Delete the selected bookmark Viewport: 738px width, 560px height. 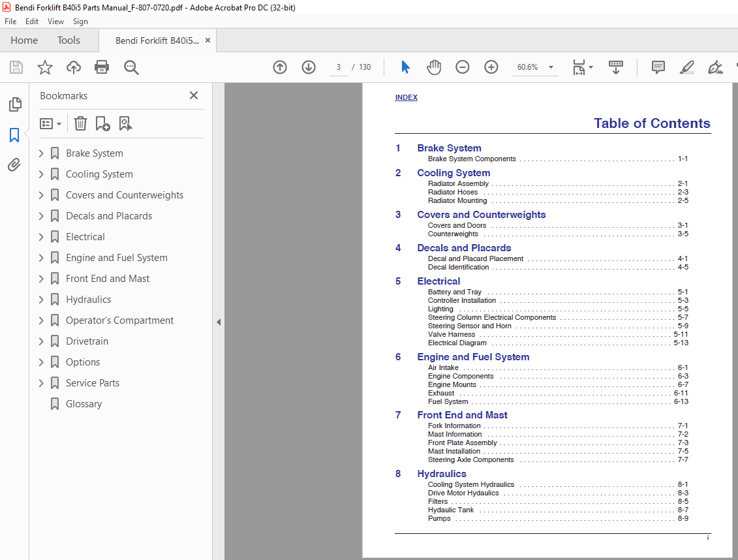[x=80, y=123]
